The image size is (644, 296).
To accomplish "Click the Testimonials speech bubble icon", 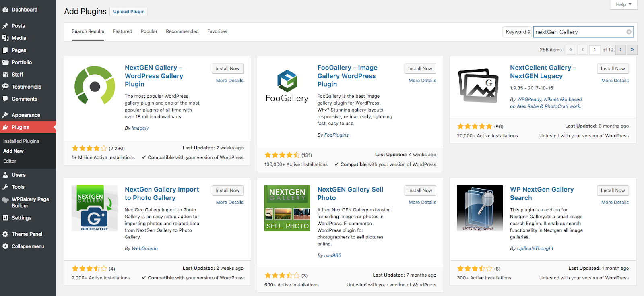I will [x=5, y=87].
